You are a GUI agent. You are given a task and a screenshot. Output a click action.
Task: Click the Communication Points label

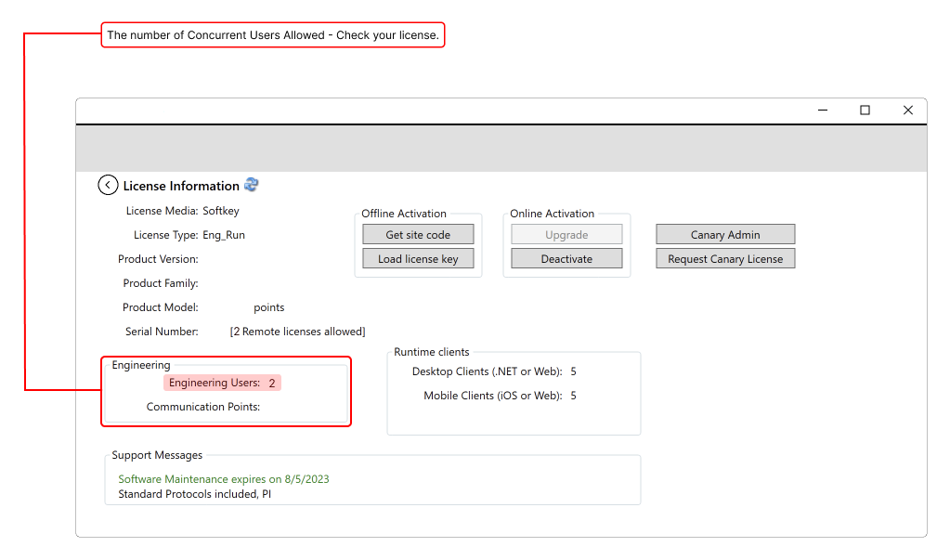point(203,407)
